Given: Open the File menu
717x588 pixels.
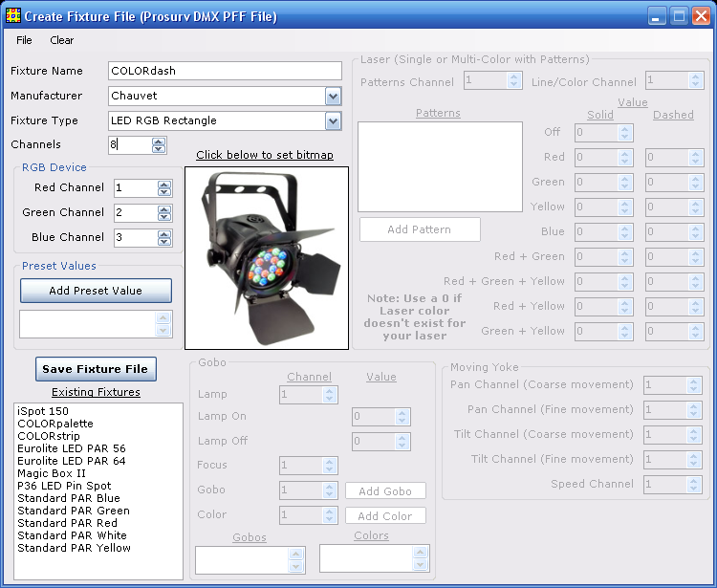Looking at the screenshot, I should coord(24,40).
